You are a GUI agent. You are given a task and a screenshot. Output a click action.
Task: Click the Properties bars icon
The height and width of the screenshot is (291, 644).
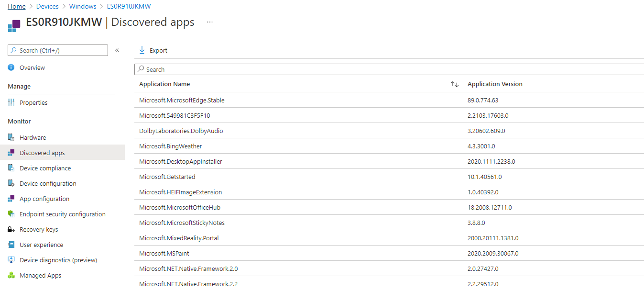(11, 103)
